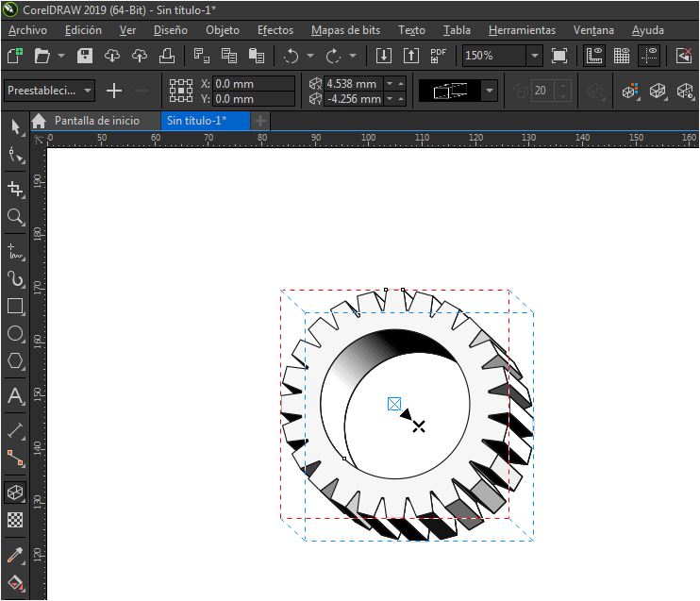Select the Polygon tool
This screenshot has width=700, height=601.
16,360
